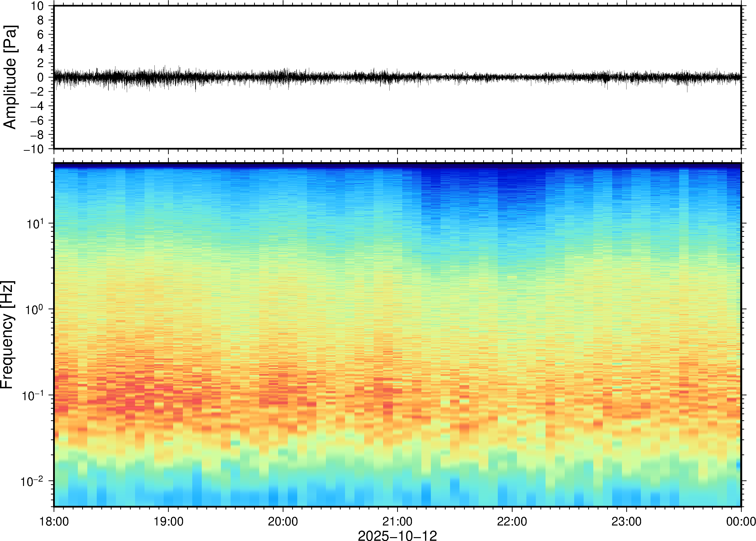
Task: Click the 'Frequency [Hz]' axis title
Action: 7,335
